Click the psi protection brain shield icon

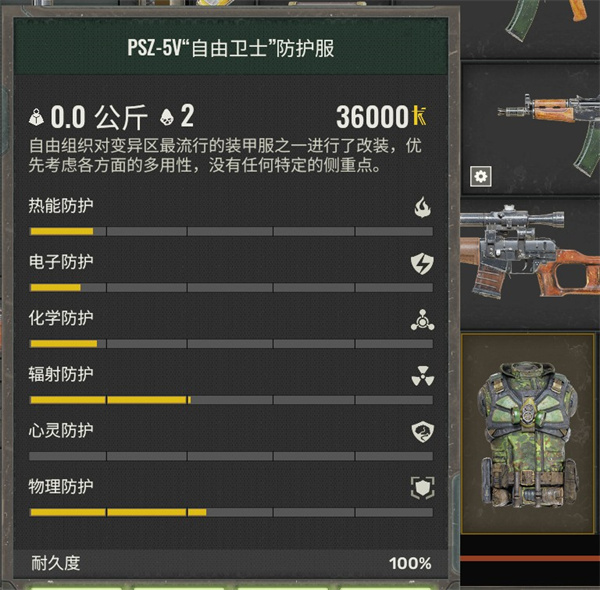[x=422, y=432]
